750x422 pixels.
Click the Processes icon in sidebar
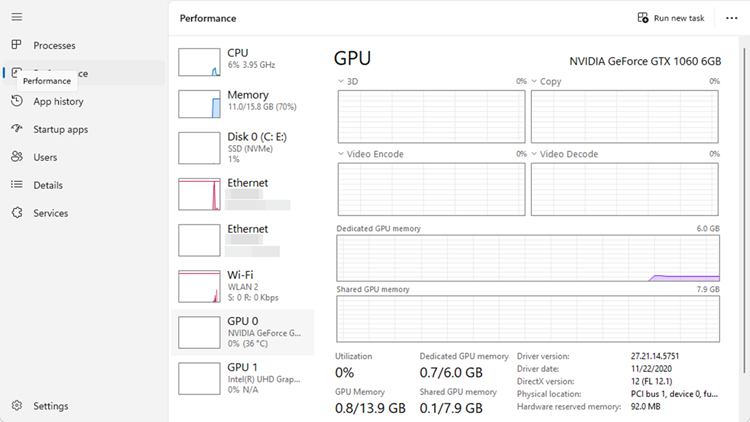click(x=17, y=45)
